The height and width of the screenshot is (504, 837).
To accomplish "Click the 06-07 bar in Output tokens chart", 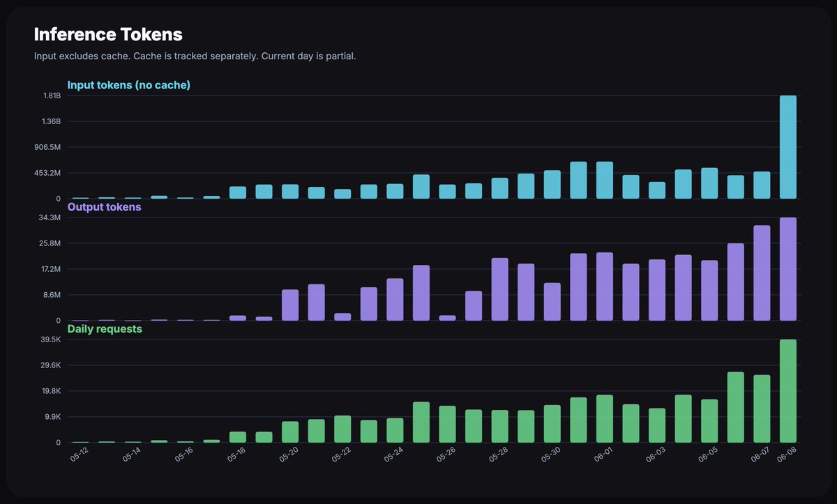I will pos(762,273).
